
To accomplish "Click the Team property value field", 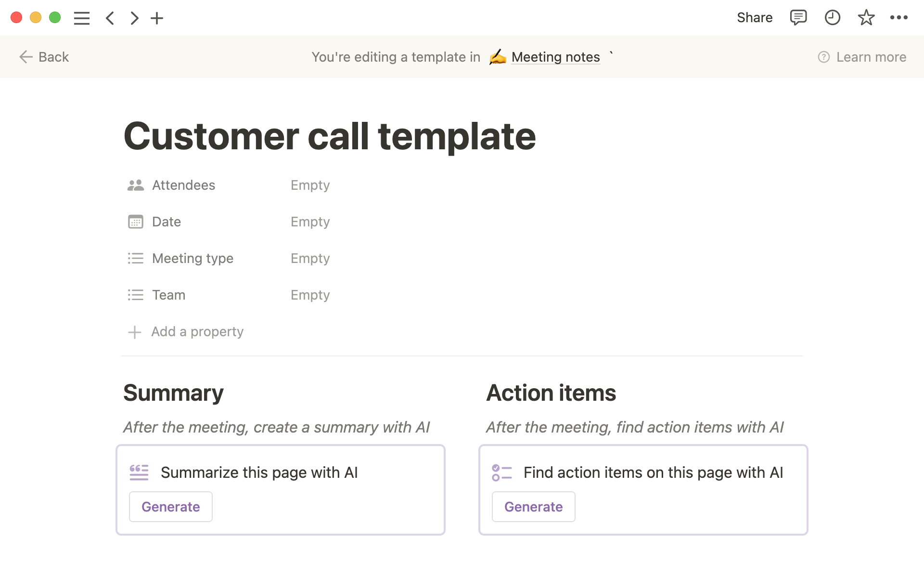I will click(310, 294).
